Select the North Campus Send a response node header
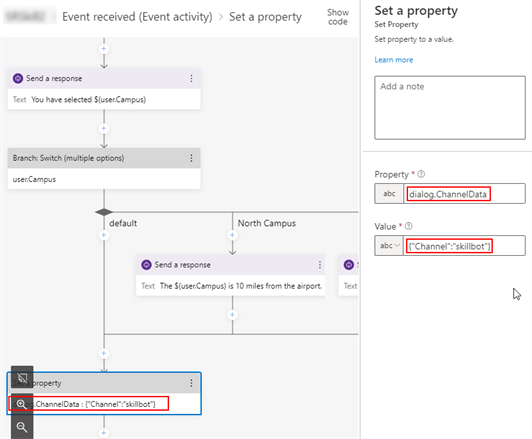The width and height of the screenshot is (532, 439). pos(231,265)
